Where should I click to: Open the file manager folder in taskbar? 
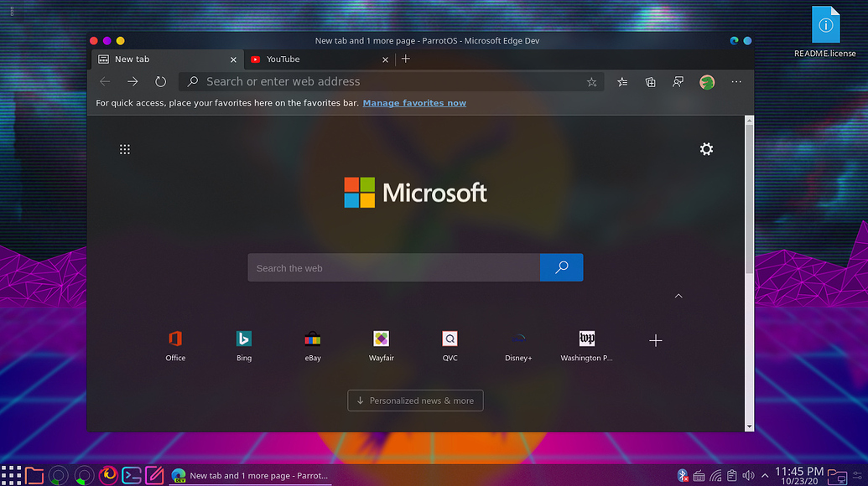pyautogui.click(x=34, y=475)
